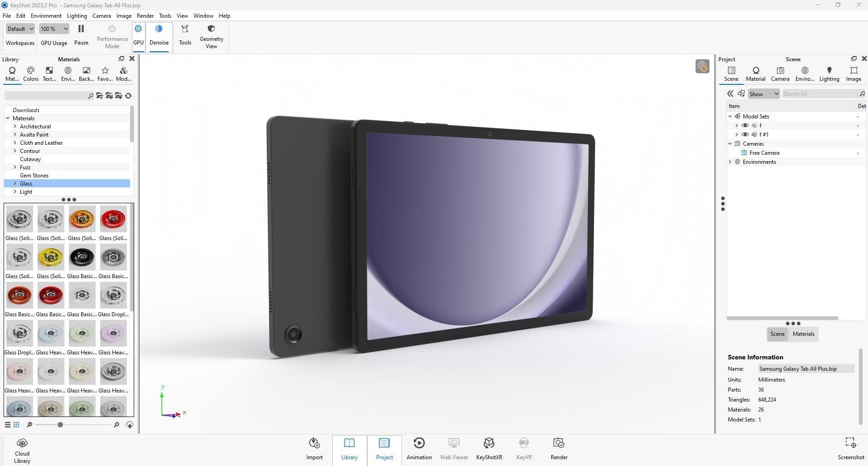Open the File menu
Viewport: 868px width, 466px height.
(7, 15)
